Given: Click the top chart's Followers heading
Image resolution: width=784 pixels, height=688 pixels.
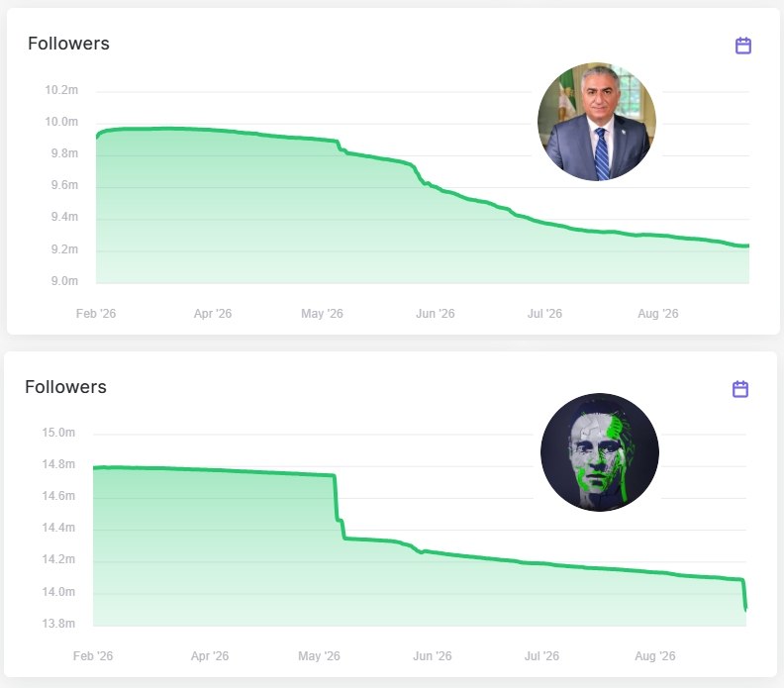Looking at the screenshot, I should coord(68,44).
